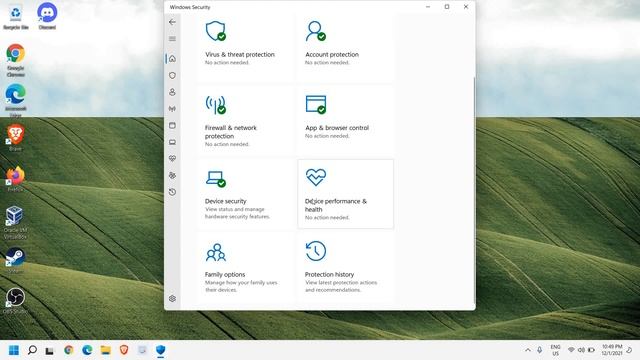Open Account protection title
The height and width of the screenshot is (360, 640).
[332, 54]
